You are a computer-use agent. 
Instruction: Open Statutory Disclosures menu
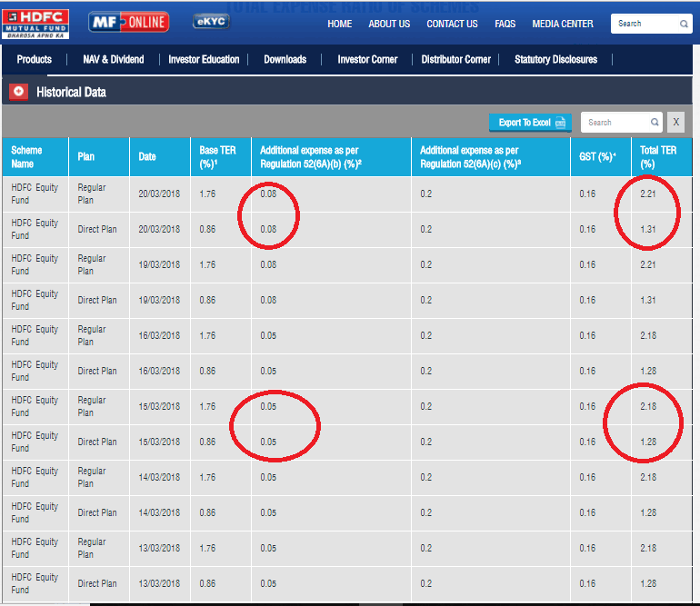(x=555, y=59)
